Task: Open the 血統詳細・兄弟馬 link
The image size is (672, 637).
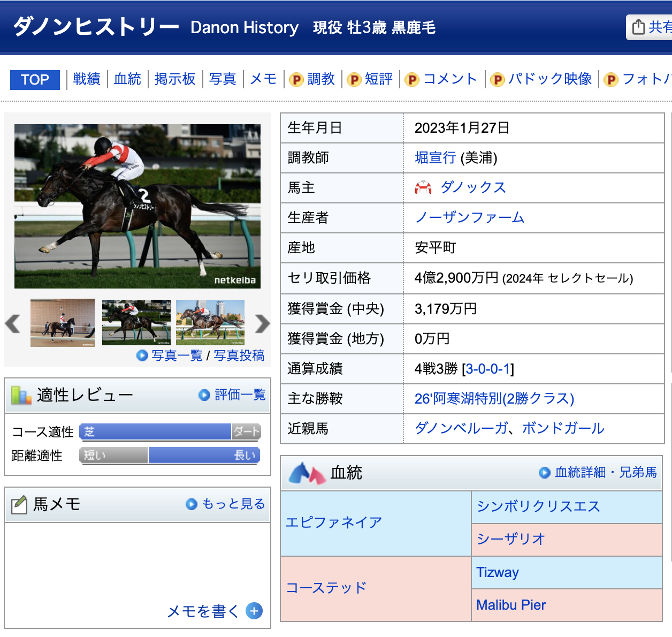Action: (x=606, y=472)
